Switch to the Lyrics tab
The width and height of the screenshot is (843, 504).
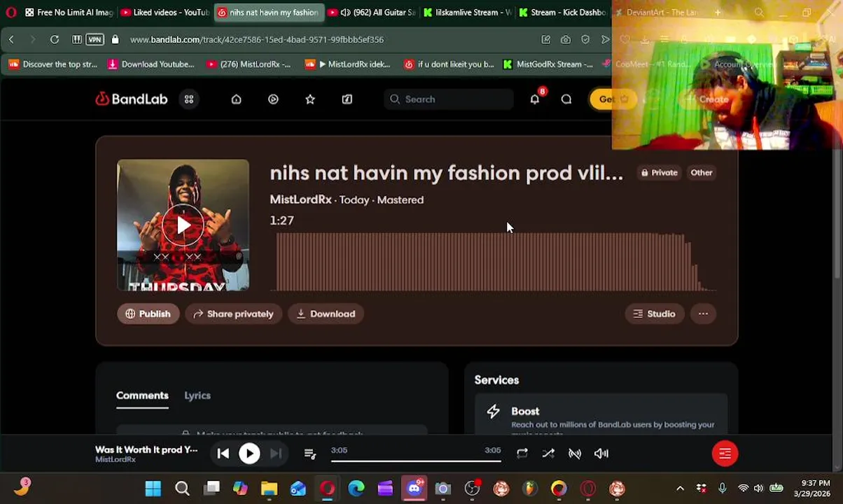[197, 395]
